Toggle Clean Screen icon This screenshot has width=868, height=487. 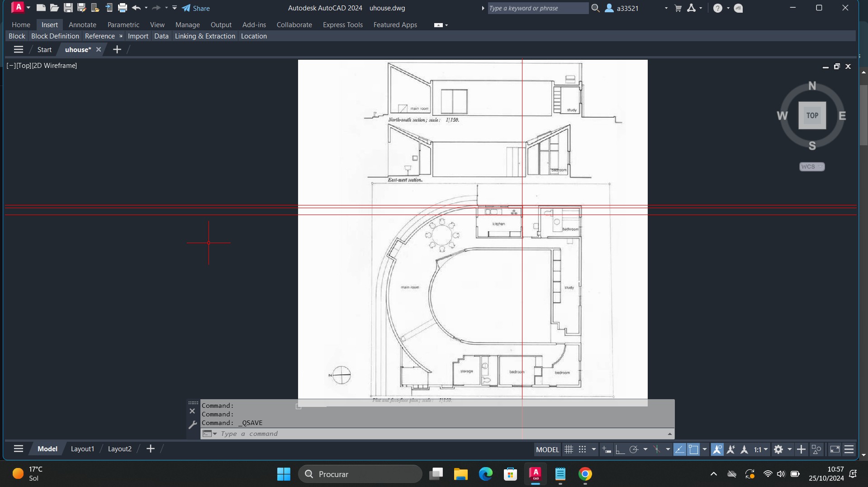835,449
